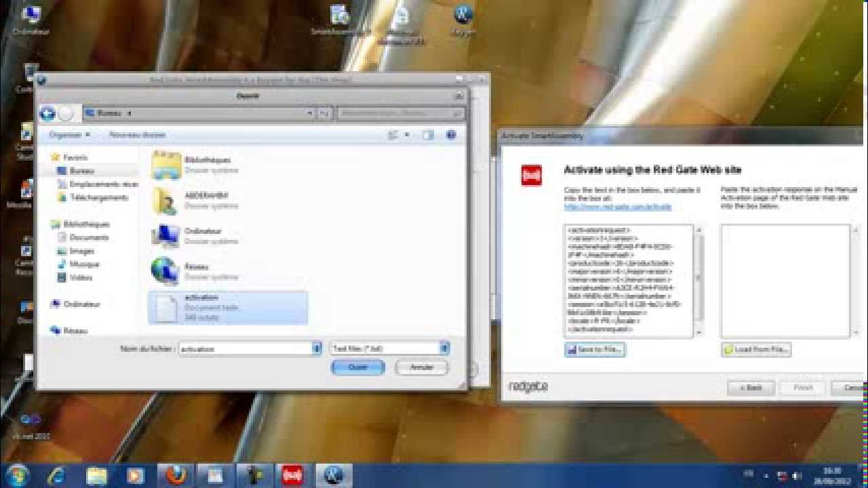This screenshot has height=488, width=868.
Task: Click inside the empty activation response box
Action: click(x=785, y=281)
